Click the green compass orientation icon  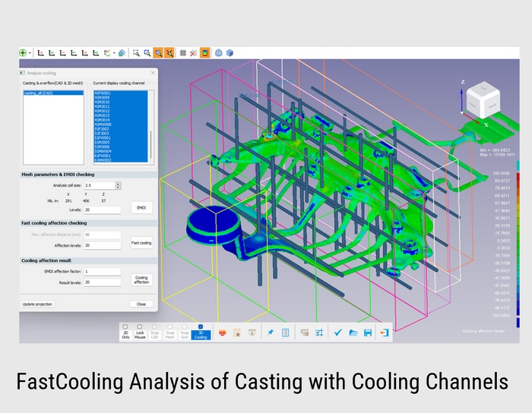click(23, 53)
